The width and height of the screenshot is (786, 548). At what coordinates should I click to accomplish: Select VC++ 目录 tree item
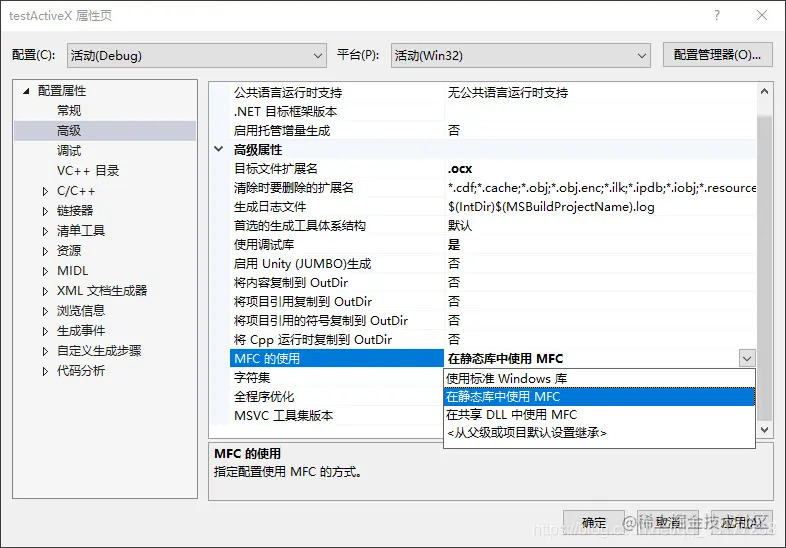[88, 171]
